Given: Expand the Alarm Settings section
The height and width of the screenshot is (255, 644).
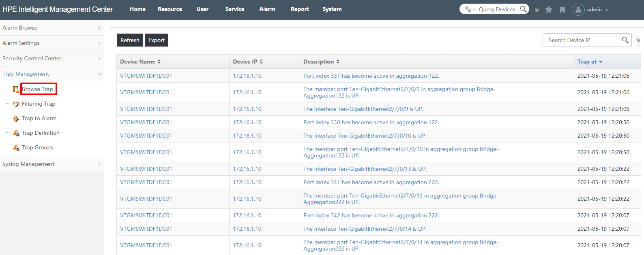Looking at the screenshot, I should (x=52, y=43).
